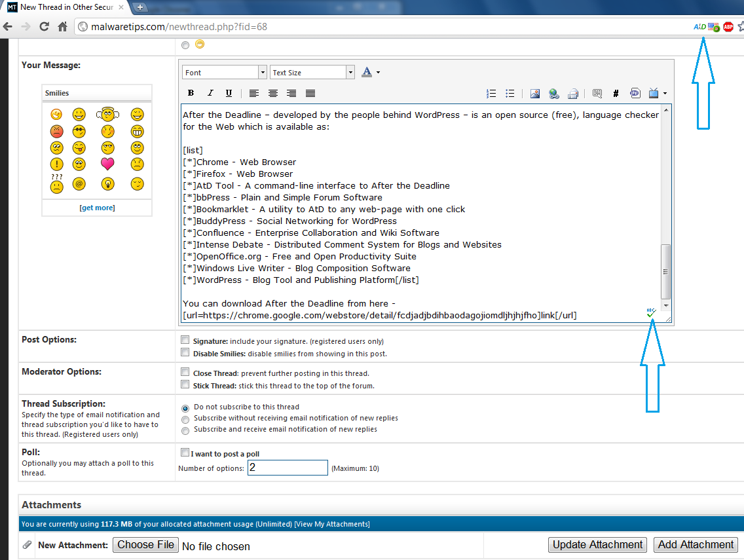Screen dimensions: 744x560
Task: Click the flag extension icon in toolbar
Action: tap(714, 27)
